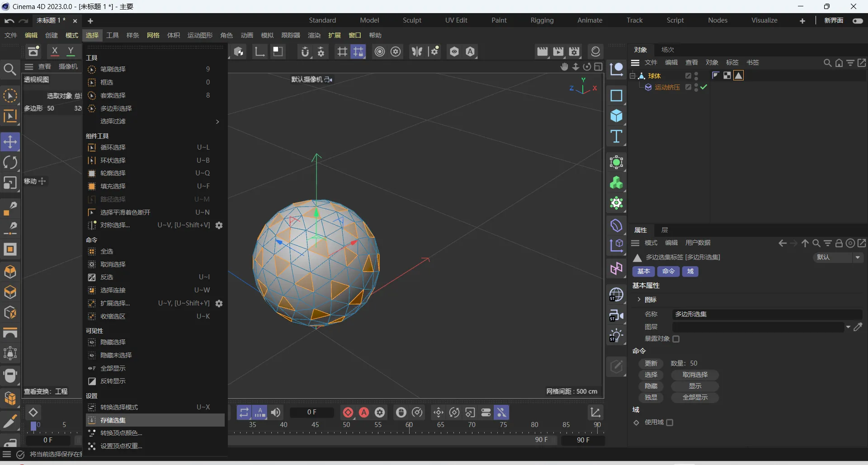868x465 pixels.
Task: Toggle the 运动挤压 green enable checkmark
Action: [x=703, y=87]
